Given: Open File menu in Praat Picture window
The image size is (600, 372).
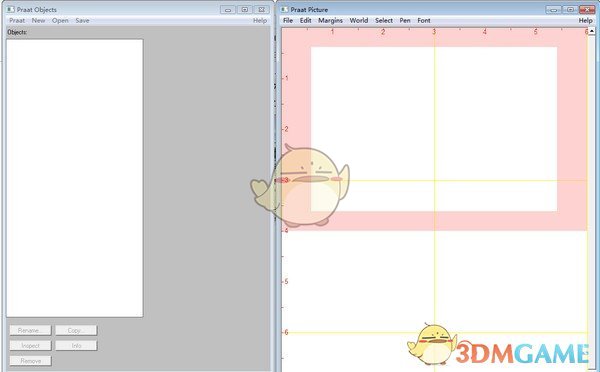Looking at the screenshot, I should tap(288, 21).
